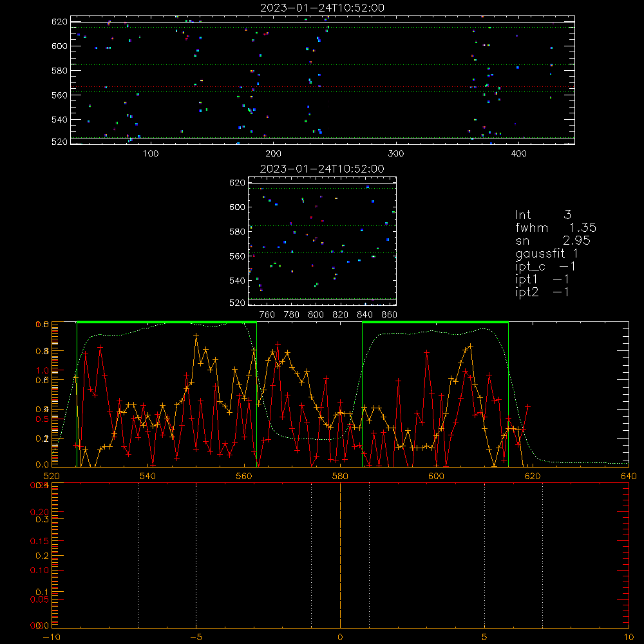644x644 pixels.
Task: Click the green vertical line near 615
Action: coord(509,394)
